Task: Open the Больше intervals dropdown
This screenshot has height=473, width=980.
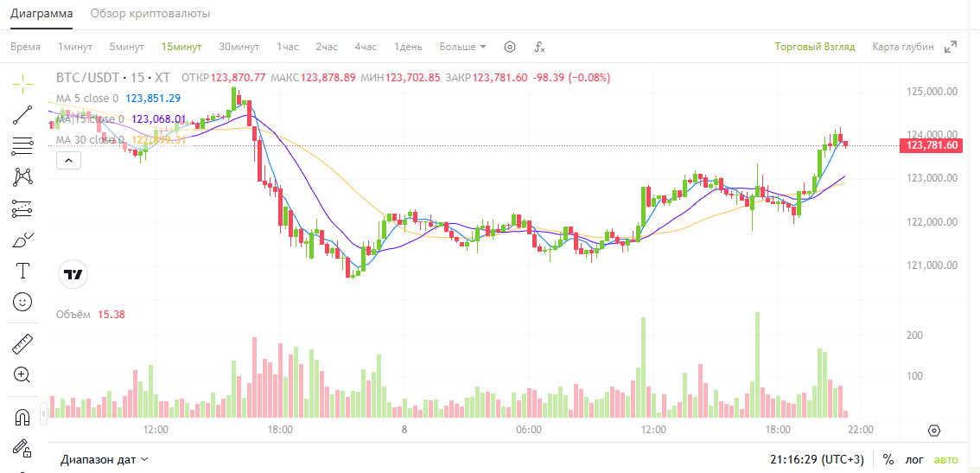Action: click(462, 47)
